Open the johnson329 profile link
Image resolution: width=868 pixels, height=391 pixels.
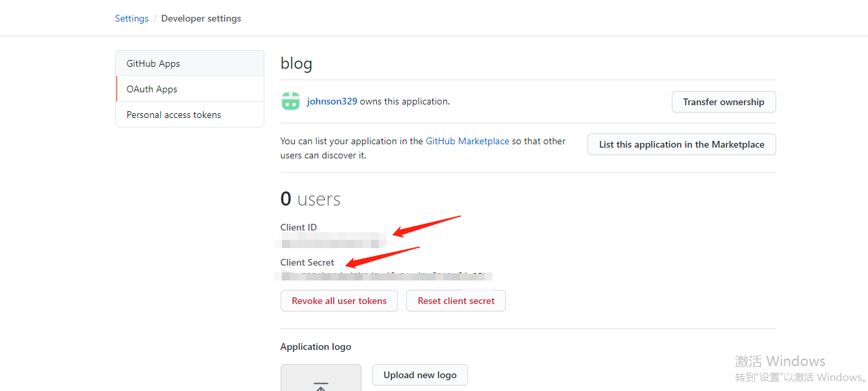coord(332,101)
